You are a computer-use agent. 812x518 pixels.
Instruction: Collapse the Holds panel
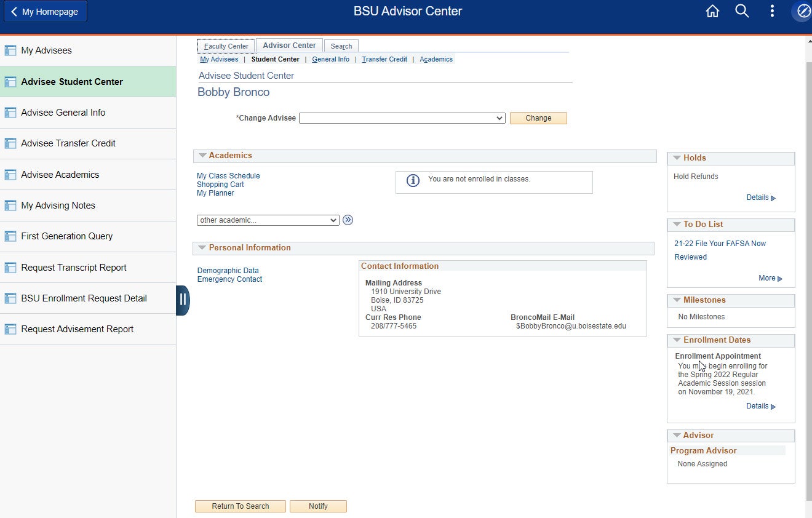point(677,158)
